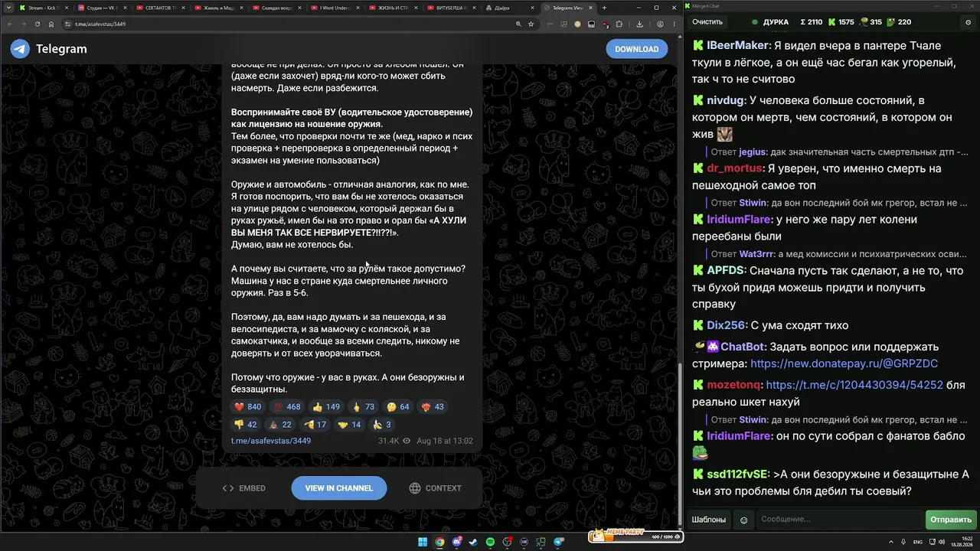This screenshot has height=551, width=980.
Task: Click the Отправить send button
Action: click(x=951, y=520)
